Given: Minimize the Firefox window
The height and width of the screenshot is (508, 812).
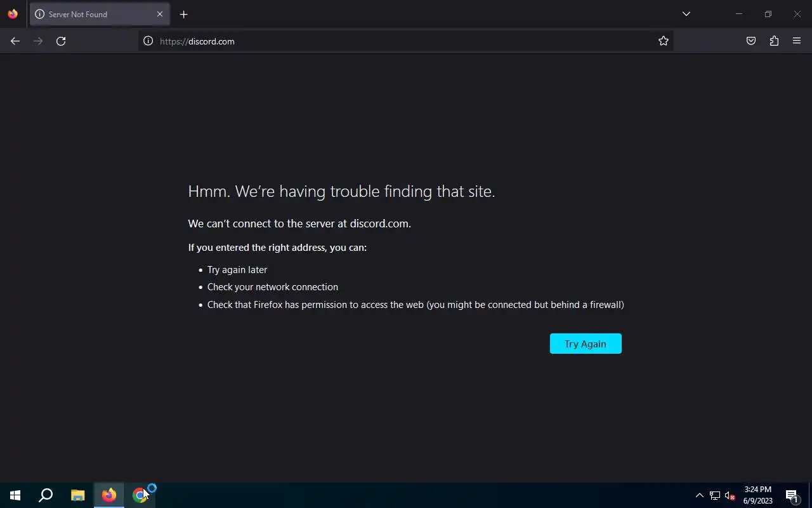Looking at the screenshot, I should pyautogui.click(x=738, y=14).
